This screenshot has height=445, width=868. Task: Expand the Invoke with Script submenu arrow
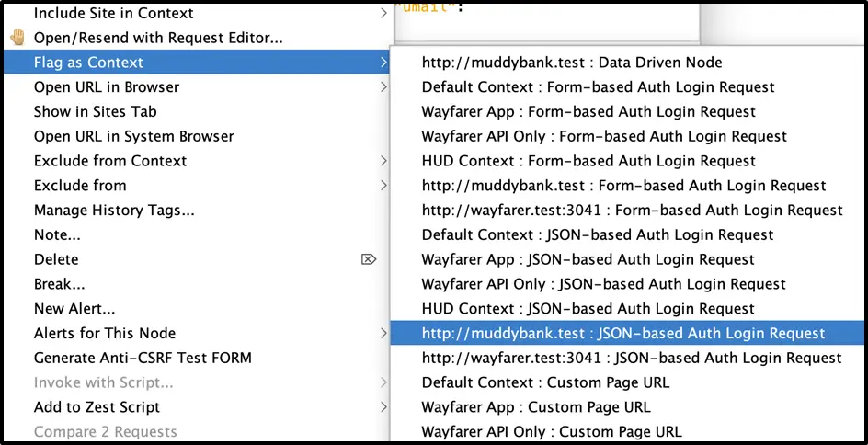point(383,382)
